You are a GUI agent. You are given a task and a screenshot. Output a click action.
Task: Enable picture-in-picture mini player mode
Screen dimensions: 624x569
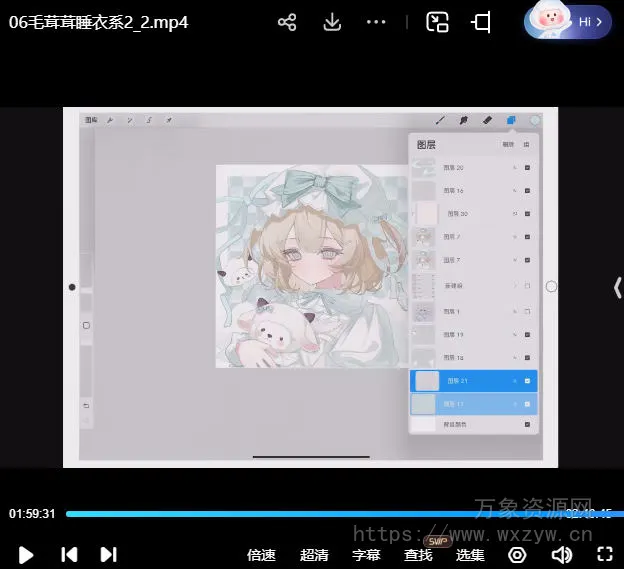tap(437, 22)
